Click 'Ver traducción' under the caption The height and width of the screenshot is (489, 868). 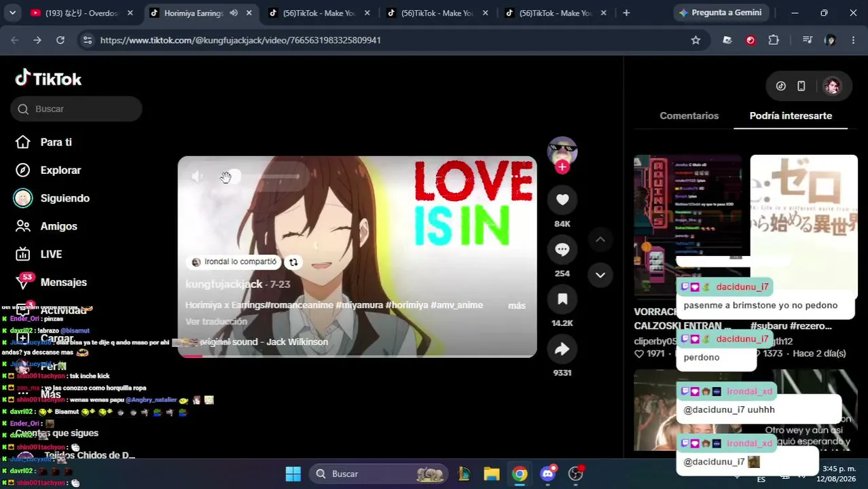(x=216, y=322)
